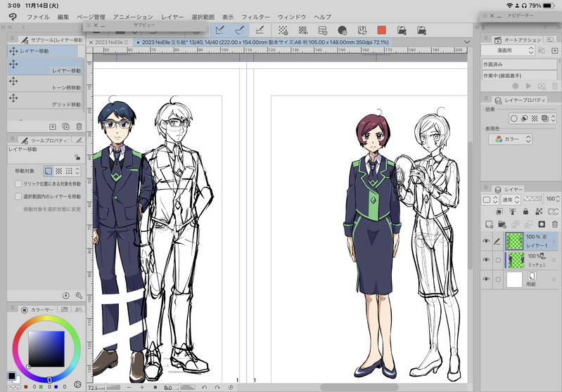Click the zoom in plus button
The width and height of the screenshot is (562, 392).
tap(142, 387)
